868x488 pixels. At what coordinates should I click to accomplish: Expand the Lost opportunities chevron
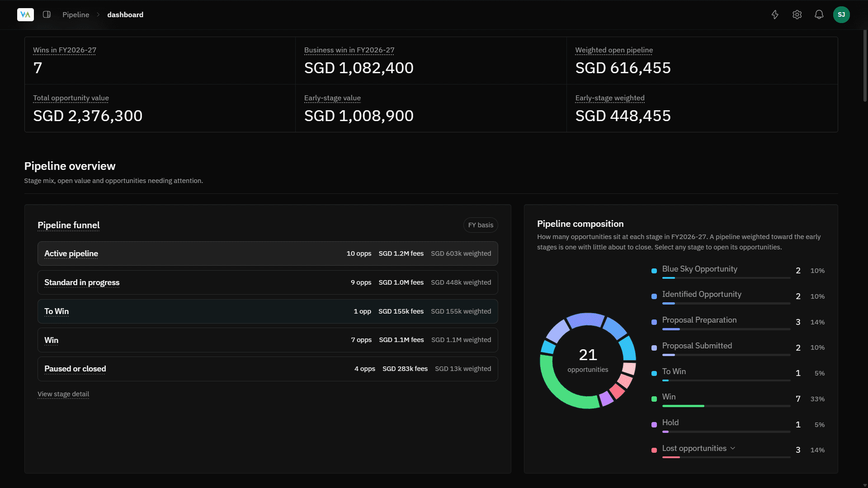click(x=733, y=448)
